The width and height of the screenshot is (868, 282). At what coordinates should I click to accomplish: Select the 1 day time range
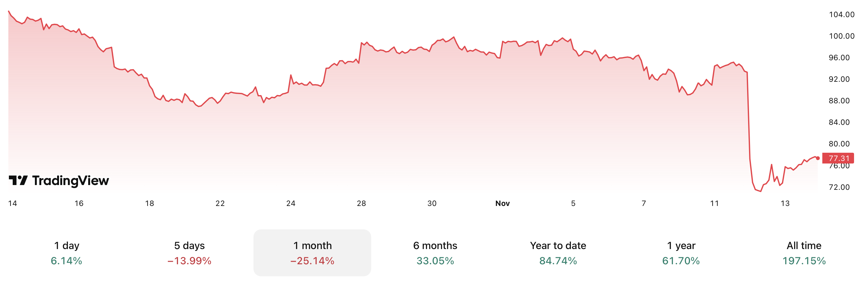[x=66, y=253]
